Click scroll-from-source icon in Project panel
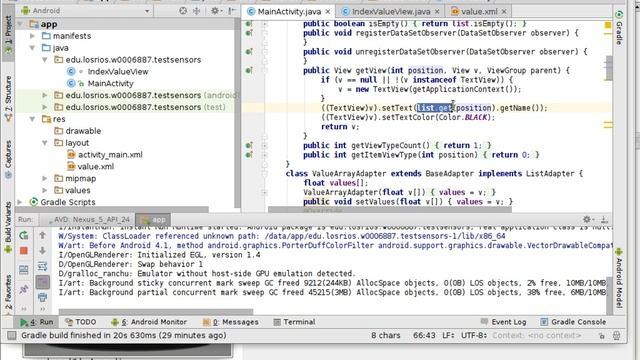 point(183,11)
